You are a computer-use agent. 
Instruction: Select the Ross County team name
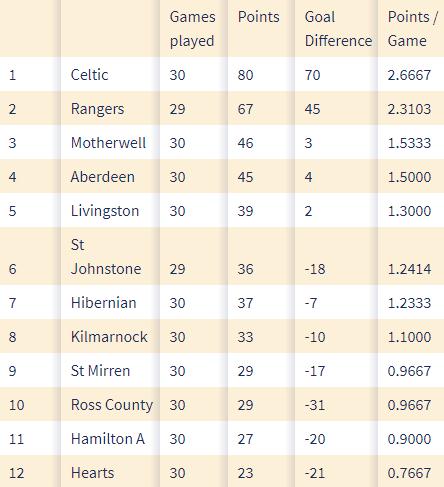pyautogui.click(x=112, y=405)
